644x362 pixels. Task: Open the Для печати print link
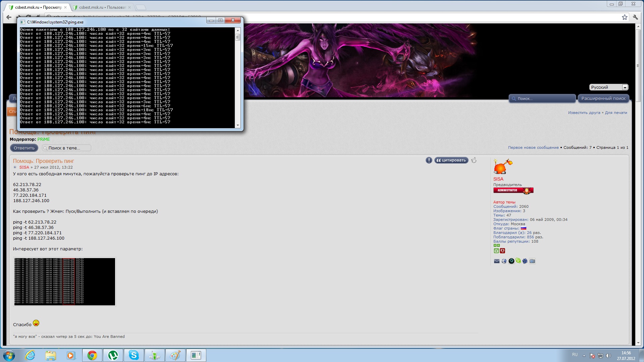point(616,113)
